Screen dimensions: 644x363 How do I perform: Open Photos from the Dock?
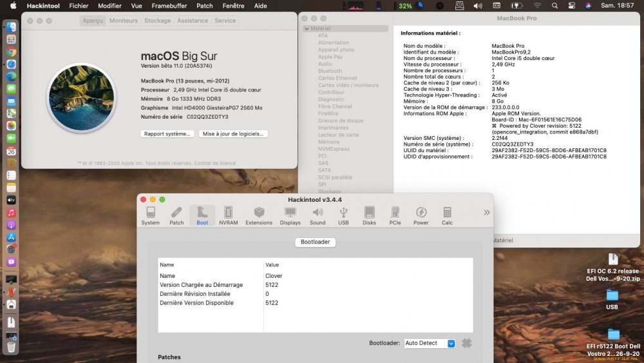[x=11, y=126]
